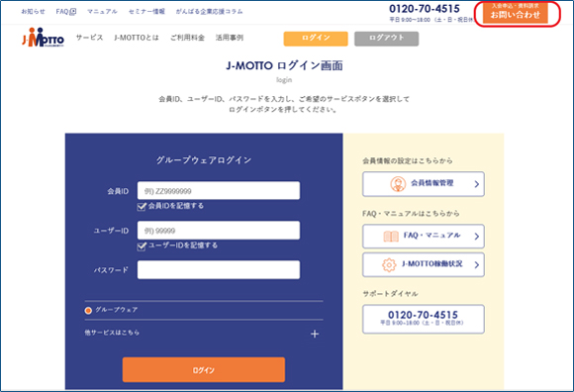Viewport: 574px width, 392px height.
Task: Open the お知らせ link in top bar
Action: pos(33,12)
